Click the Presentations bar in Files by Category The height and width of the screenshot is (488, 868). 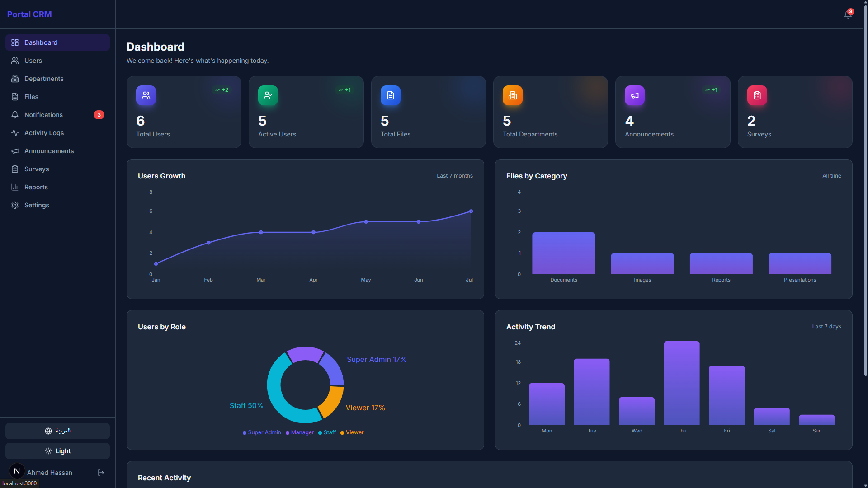click(x=800, y=264)
